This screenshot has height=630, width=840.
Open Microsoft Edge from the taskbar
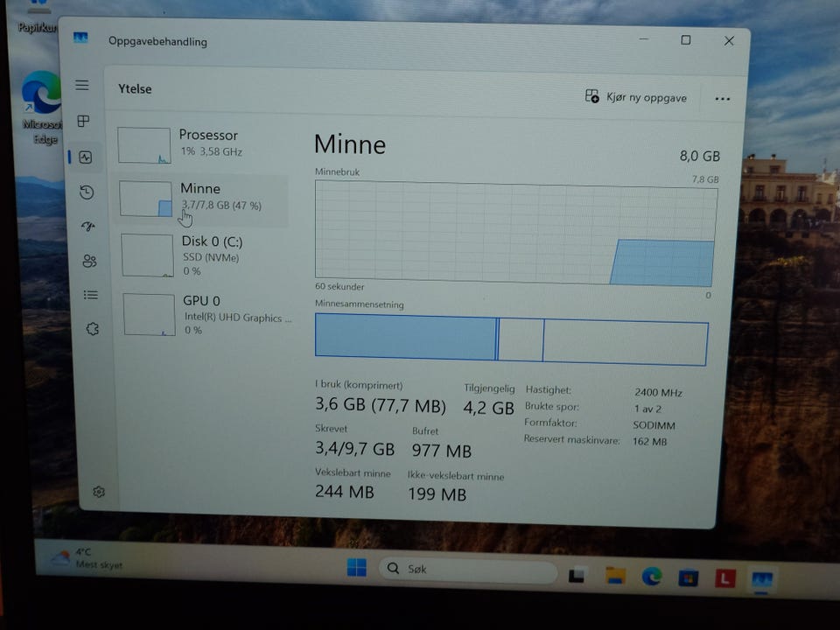click(652, 577)
